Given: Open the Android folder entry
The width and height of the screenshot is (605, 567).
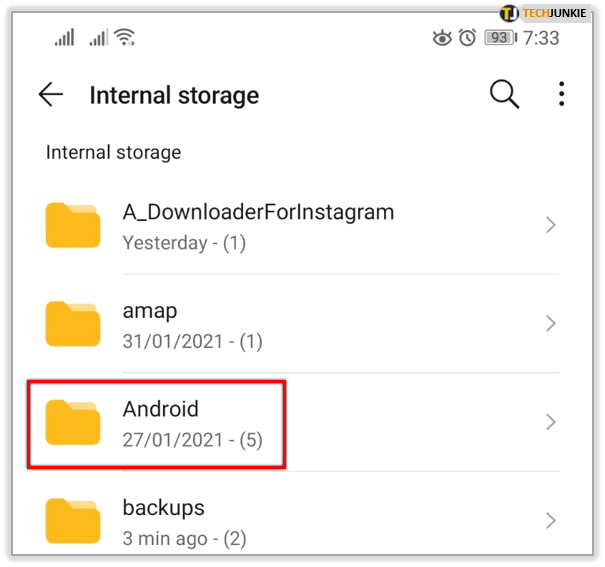Looking at the screenshot, I should (161, 409).
